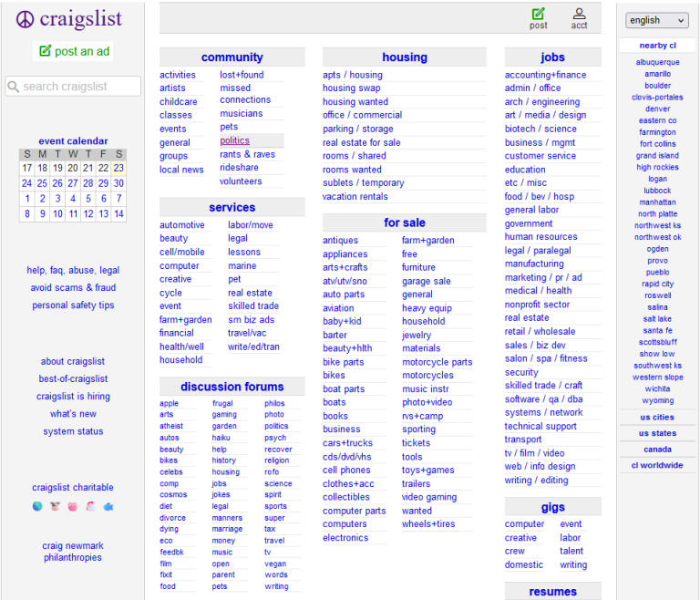Expand the us states section
This screenshot has width=700, height=600.
click(x=656, y=433)
